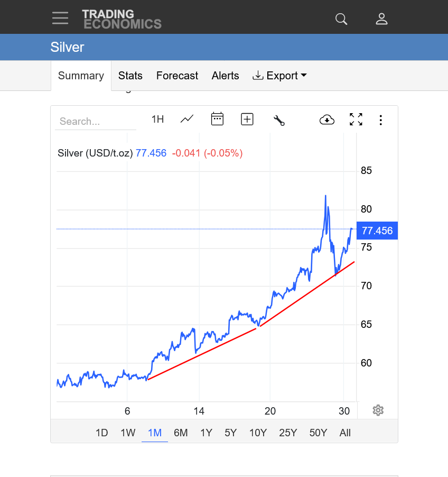Open the three-dot chart options menu
The width and height of the screenshot is (448, 477).
[x=380, y=120]
